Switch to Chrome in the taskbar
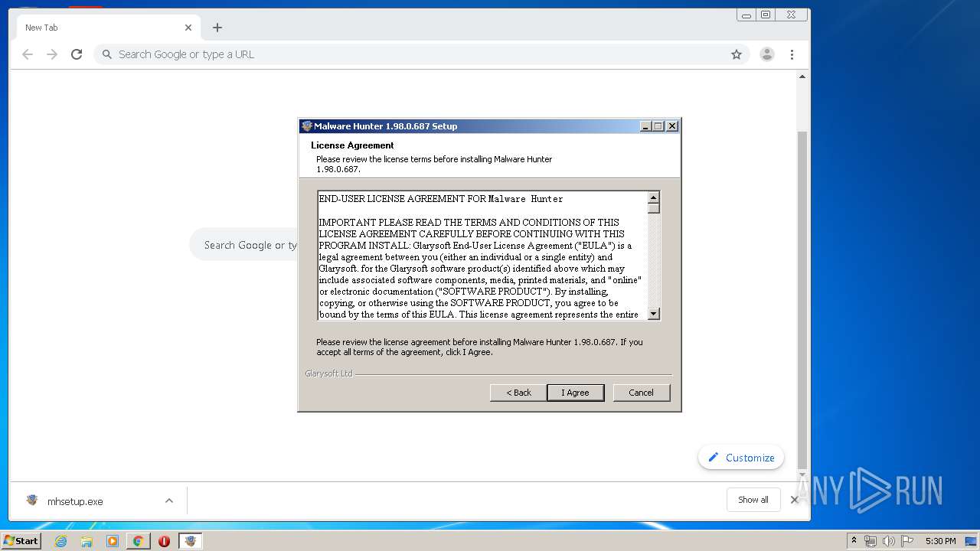980x551 pixels. [x=139, y=541]
